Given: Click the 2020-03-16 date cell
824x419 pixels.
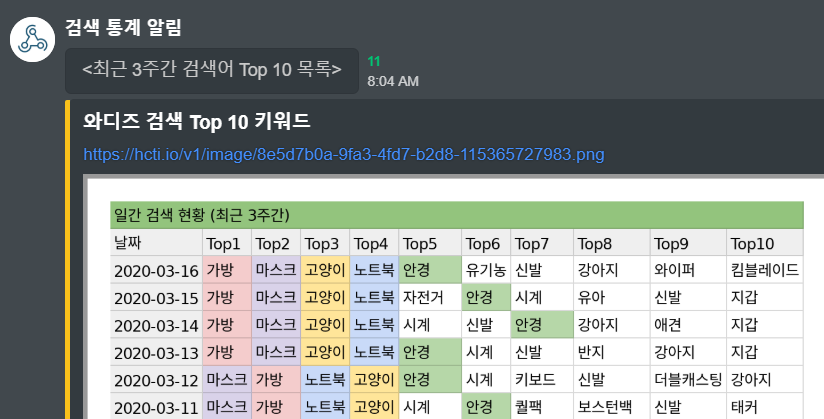Looking at the screenshot, I should [x=156, y=270].
